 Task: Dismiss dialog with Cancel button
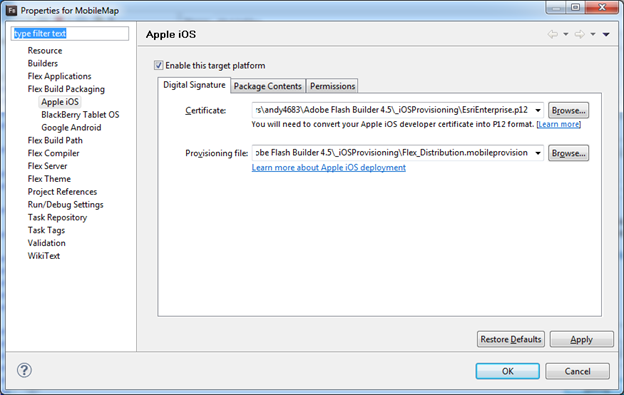coord(577,371)
